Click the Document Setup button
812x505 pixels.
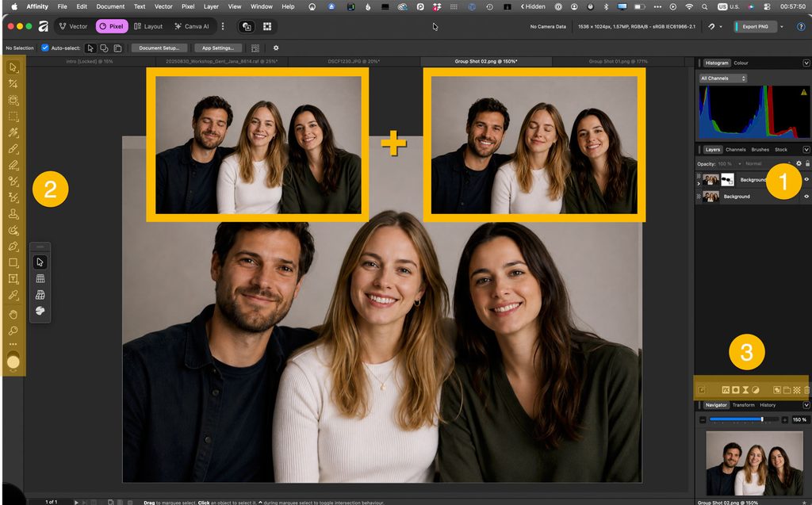[159, 48]
